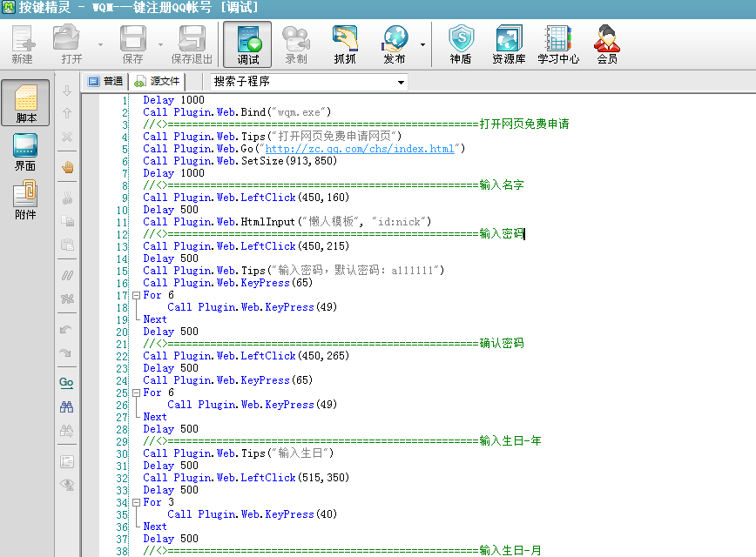Click the gray binoculars icon below find
Image resolution: width=756 pixels, height=557 pixels.
pos(66,430)
